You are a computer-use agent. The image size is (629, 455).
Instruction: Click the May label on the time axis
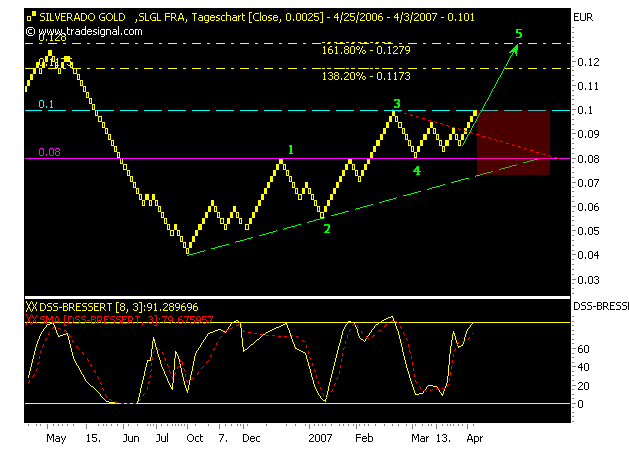pos(56,438)
